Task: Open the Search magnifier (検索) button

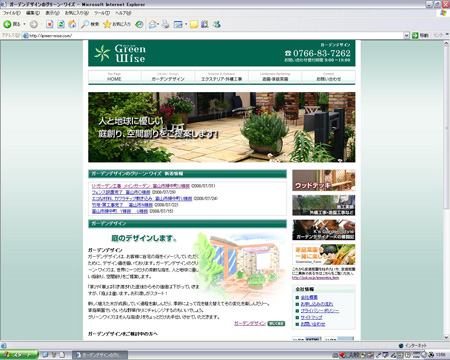Action: coord(90,24)
